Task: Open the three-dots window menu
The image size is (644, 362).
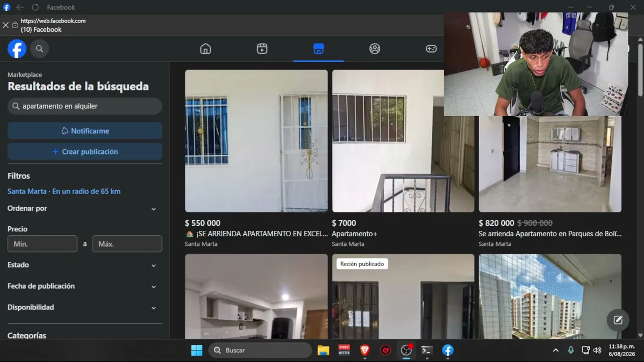Action: coord(571,7)
